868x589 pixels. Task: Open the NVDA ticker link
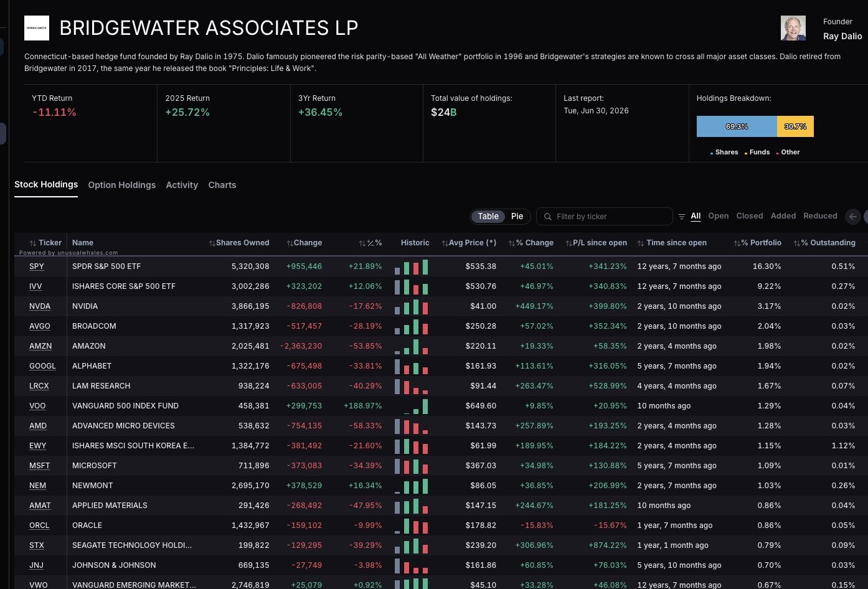pyautogui.click(x=40, y=306)
